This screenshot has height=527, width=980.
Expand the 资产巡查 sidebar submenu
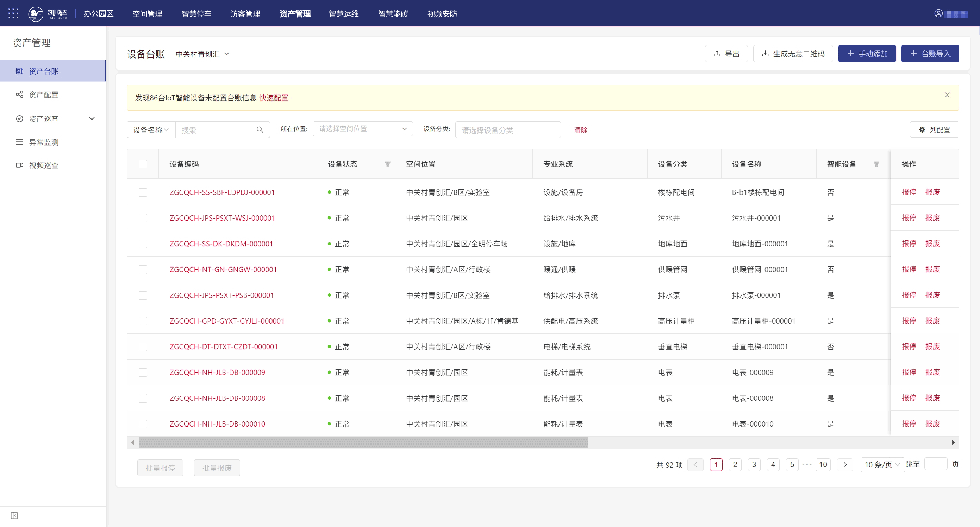pyautogui.click(x=92, y=119)
